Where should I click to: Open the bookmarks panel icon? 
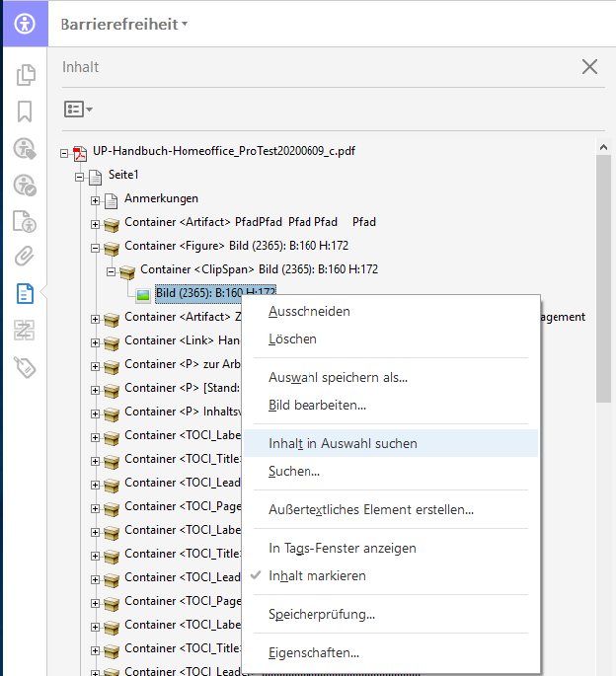click(x=26, y=111)
